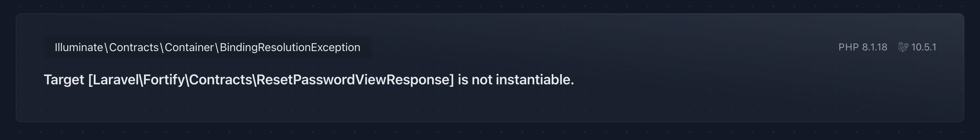This screenshot has height=140, width=980.
Task: Select "BindingResolutionException" class name text
Action: click(x=290, y=47)
